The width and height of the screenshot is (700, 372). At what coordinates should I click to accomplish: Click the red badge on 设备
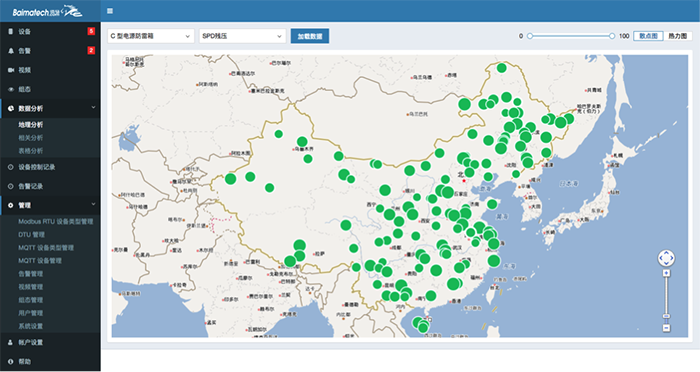[91, 31]
